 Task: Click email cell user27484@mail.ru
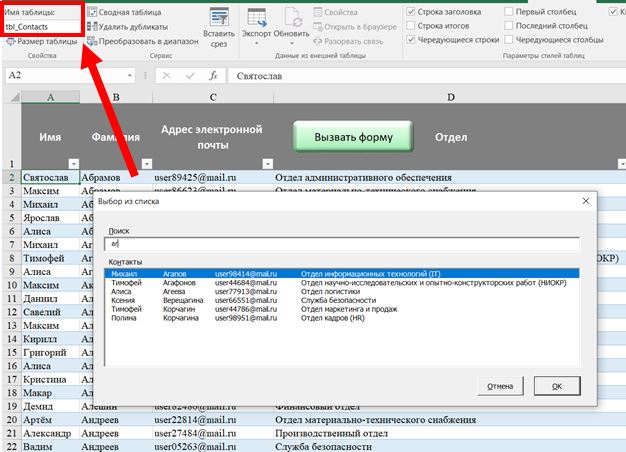tap(213, 433)
